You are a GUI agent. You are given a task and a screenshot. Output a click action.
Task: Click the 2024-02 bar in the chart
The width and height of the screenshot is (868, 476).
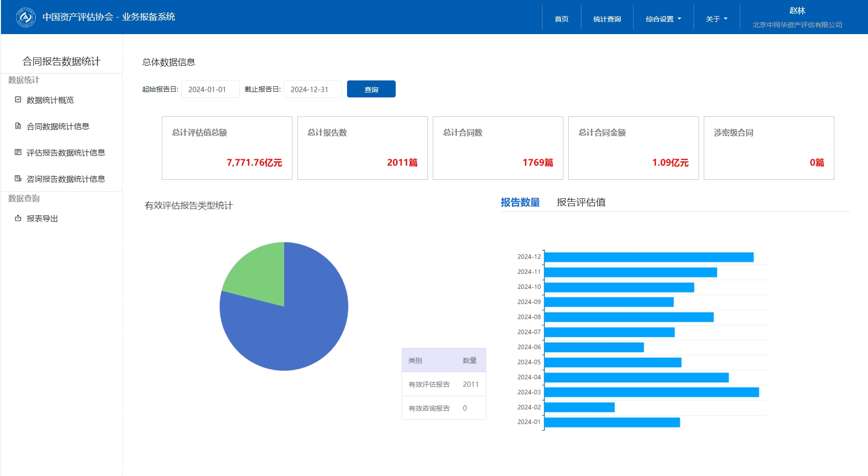pos(579,407)
